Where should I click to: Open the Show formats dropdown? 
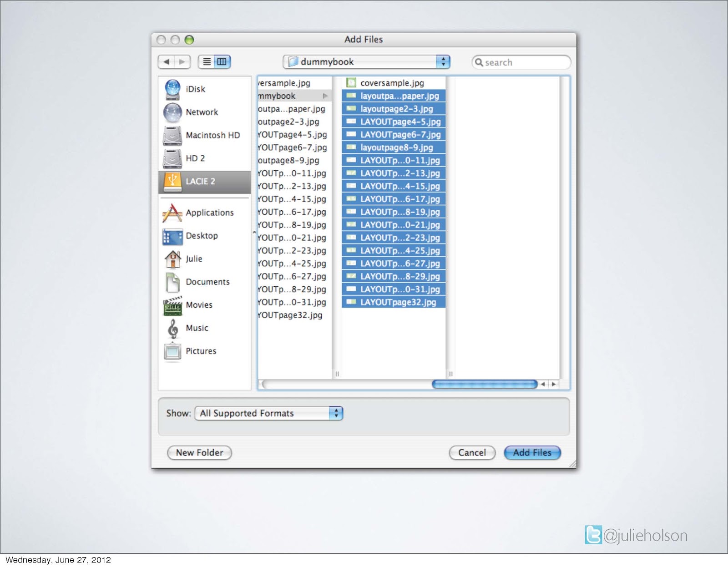pyautogui.click(x=269, y=413)
